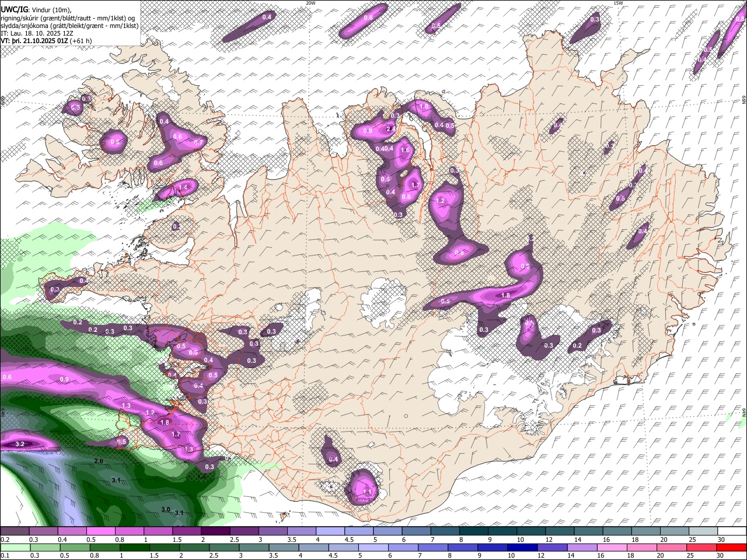Screen dimensions: 747x560
Task: Click the dark green 1 rain legend swatch
Action: coord(135,547)
